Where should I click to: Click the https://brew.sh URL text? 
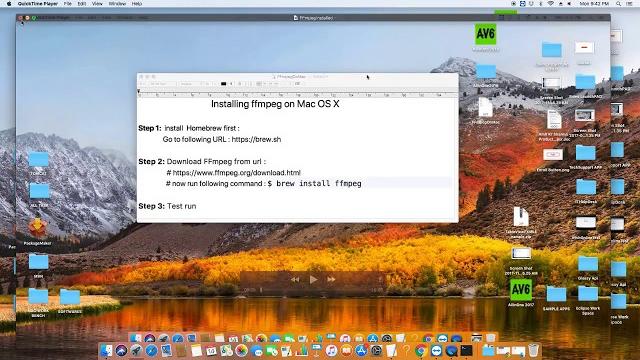[256, 139]
